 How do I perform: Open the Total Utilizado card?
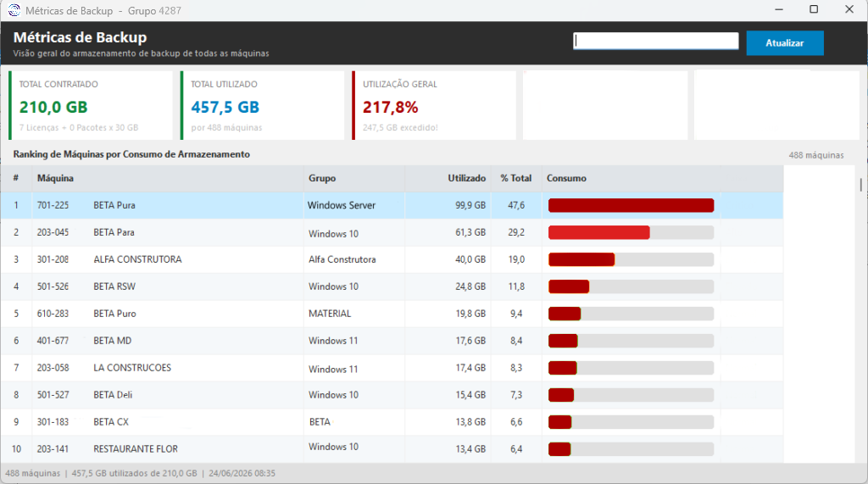coord(263,105)
